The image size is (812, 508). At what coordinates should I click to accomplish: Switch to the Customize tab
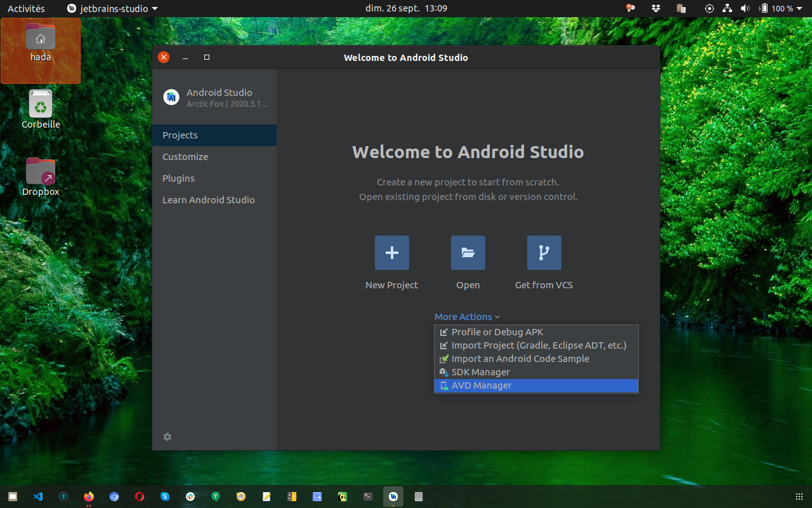tap(214, 157)
